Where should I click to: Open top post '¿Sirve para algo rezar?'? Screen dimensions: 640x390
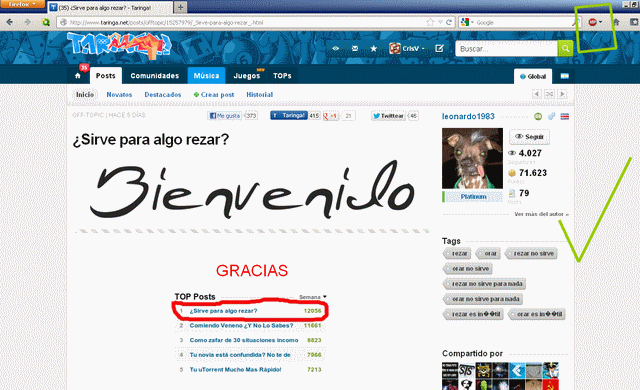[x=223, y=311]
